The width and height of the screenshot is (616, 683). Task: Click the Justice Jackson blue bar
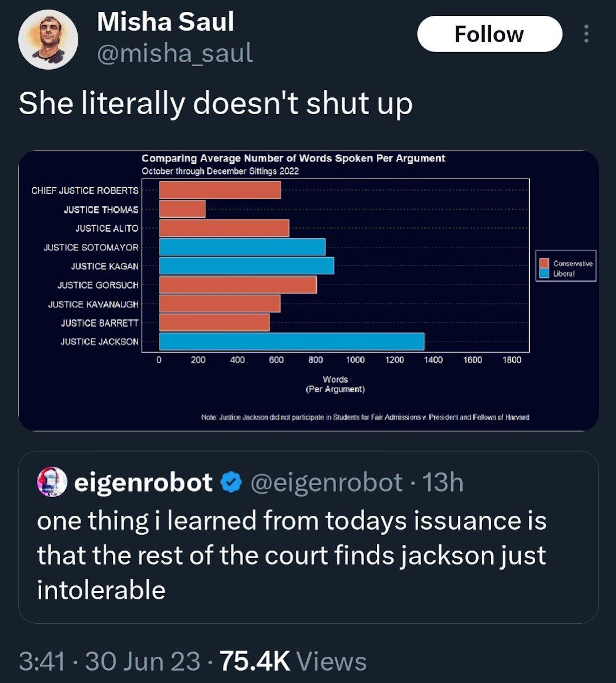pyautogui.click(x=291, y=341)
